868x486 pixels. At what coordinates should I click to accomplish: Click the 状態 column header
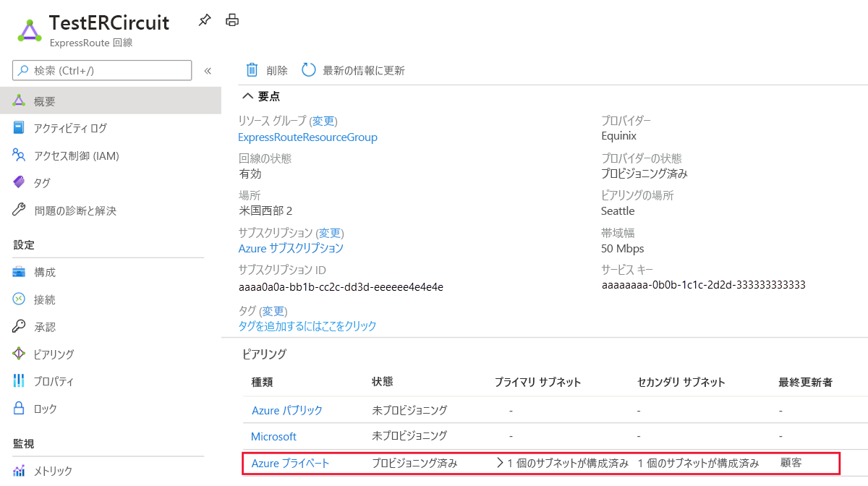(x=383, y=381)
